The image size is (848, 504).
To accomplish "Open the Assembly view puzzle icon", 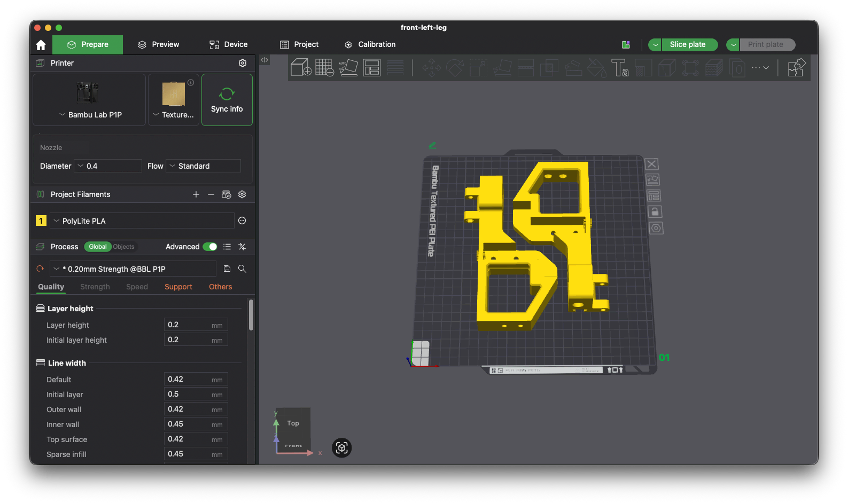I will (x=796, y=68).
